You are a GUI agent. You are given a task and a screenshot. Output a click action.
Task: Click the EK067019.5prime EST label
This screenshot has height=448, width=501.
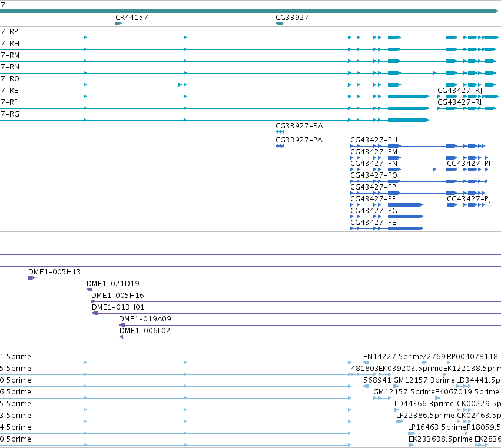(467, 392)
